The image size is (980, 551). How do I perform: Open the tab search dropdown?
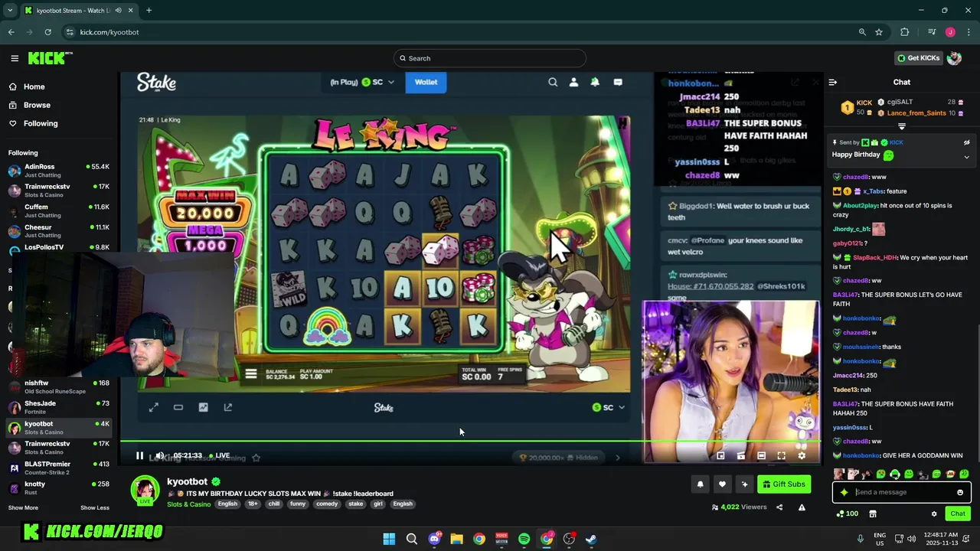pyautogui.click(x=10, y=11)
